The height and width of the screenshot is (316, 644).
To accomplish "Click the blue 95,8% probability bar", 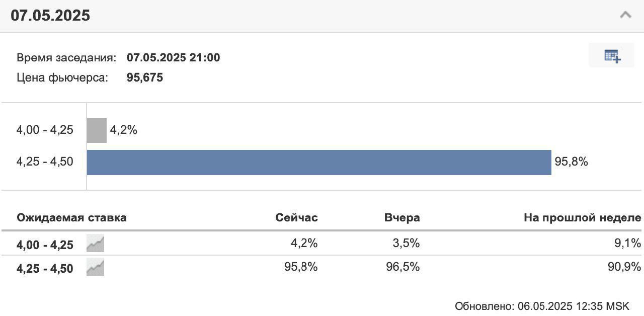I will pyautogui.click(x=319, y=163).
